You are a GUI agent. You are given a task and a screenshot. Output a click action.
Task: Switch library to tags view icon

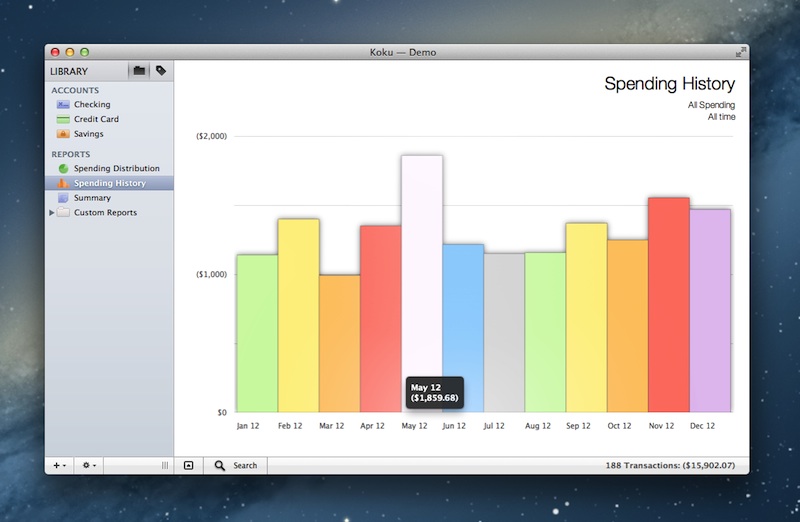click(161, 71)
